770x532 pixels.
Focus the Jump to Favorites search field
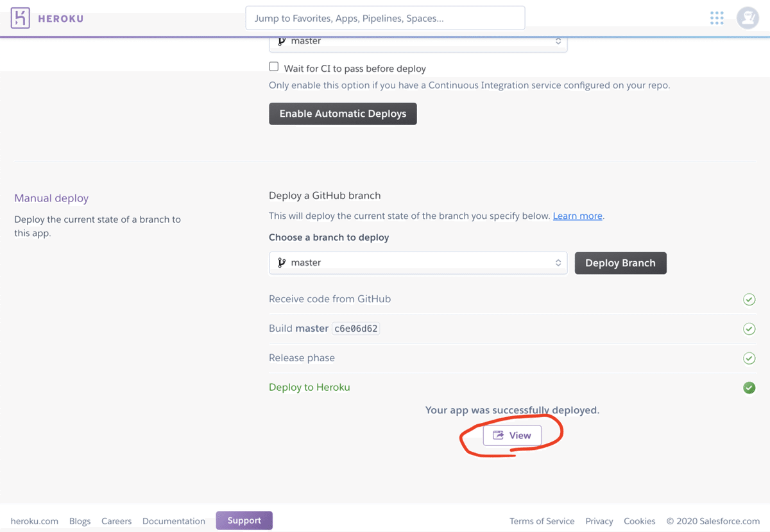(385, 18)
